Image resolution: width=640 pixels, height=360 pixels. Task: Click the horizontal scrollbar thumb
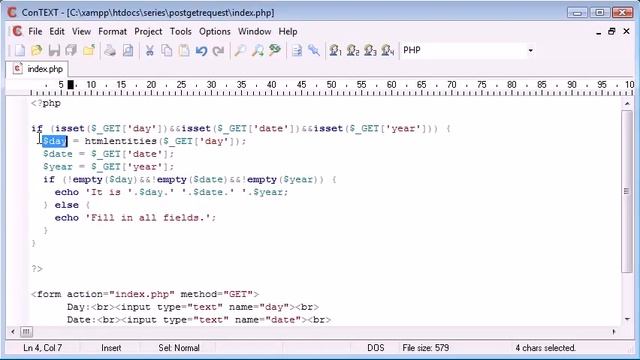[26, 332]
